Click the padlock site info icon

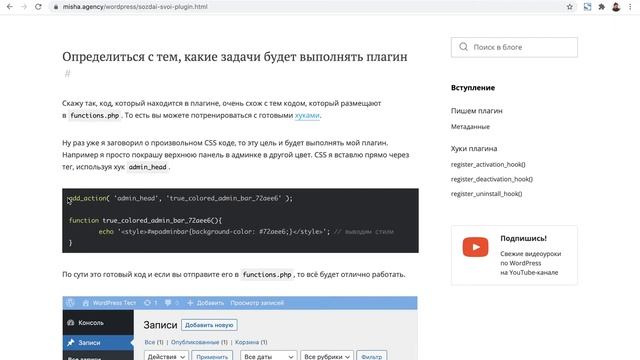56,7
